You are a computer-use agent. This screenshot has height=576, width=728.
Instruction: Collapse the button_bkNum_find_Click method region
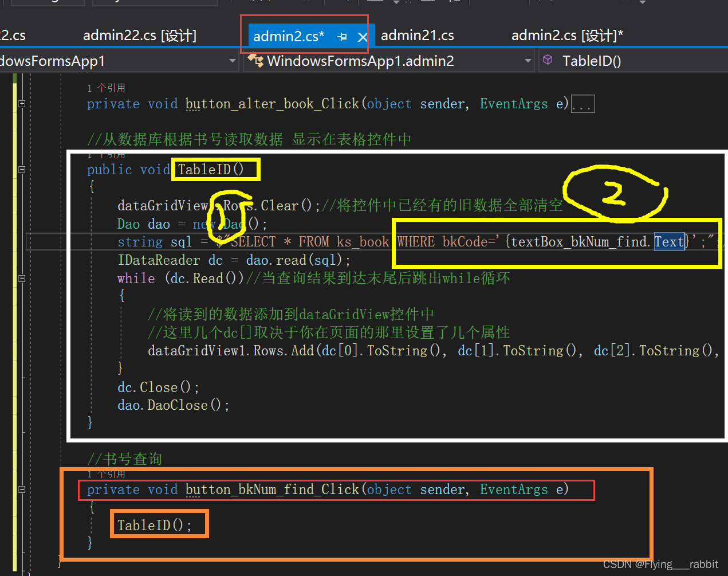click(x=22, y=490)
